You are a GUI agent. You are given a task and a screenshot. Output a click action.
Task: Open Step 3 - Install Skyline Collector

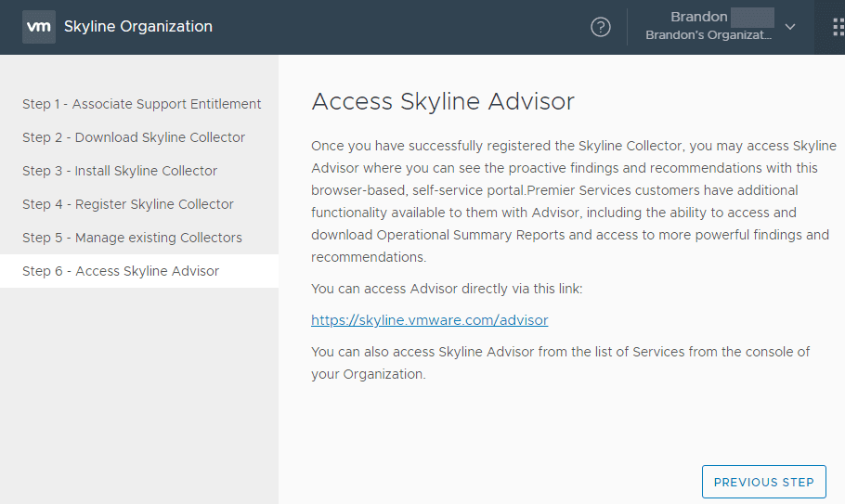[x=120, y=171]
